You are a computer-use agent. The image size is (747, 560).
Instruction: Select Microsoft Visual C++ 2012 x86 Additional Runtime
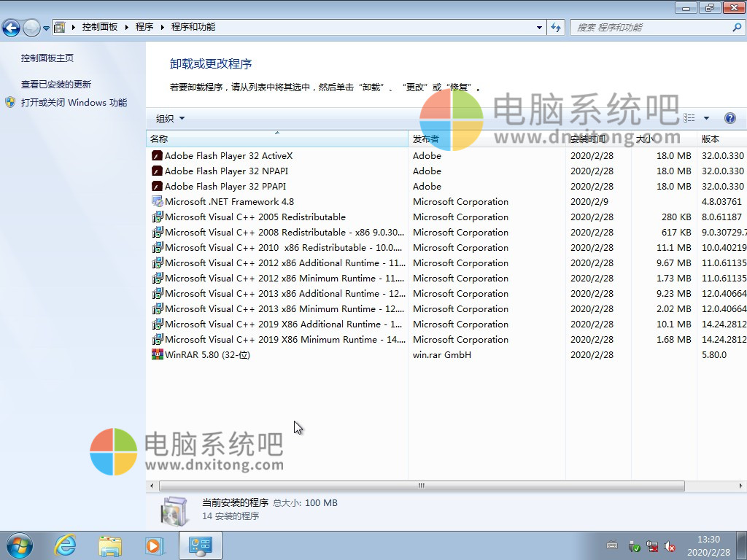pos(285,262)
